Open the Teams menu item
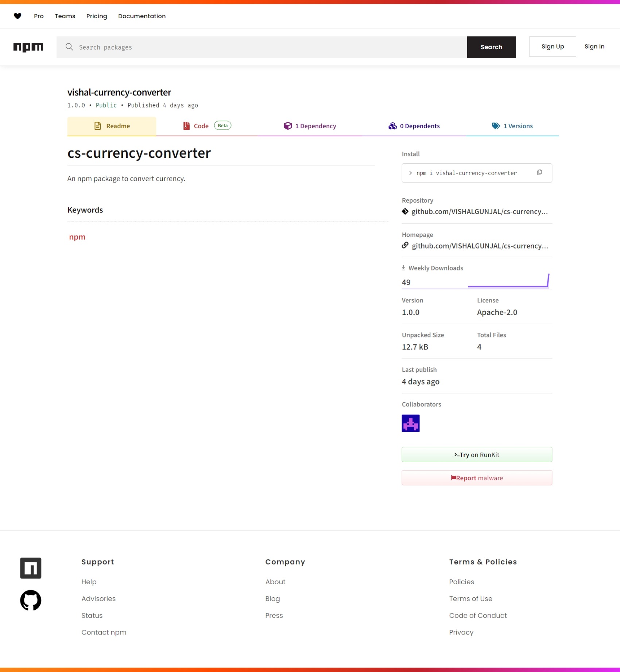Screen dimensions: 620x672 [65, 16]
